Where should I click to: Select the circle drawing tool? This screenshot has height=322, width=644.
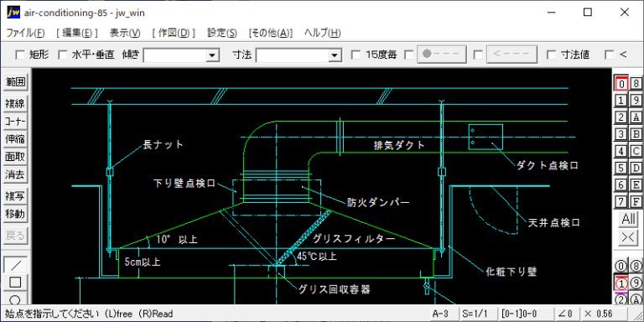[x=15, y=299]
